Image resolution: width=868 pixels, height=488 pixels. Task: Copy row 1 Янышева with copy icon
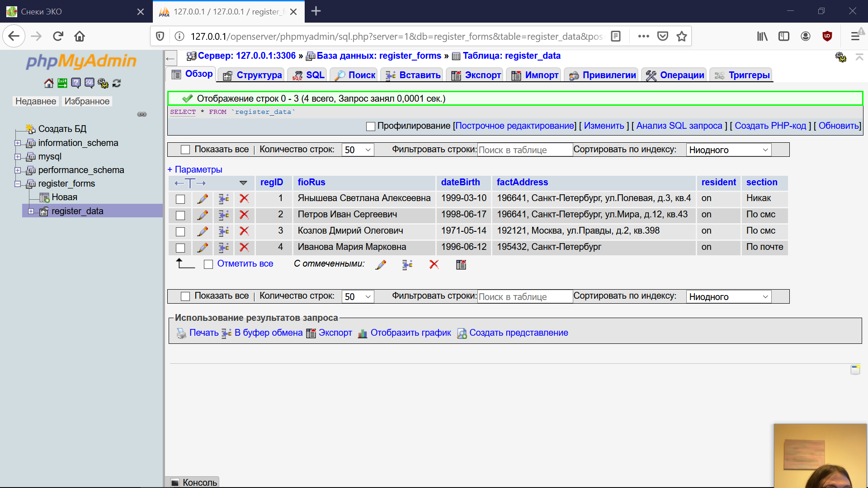point(224,198)
